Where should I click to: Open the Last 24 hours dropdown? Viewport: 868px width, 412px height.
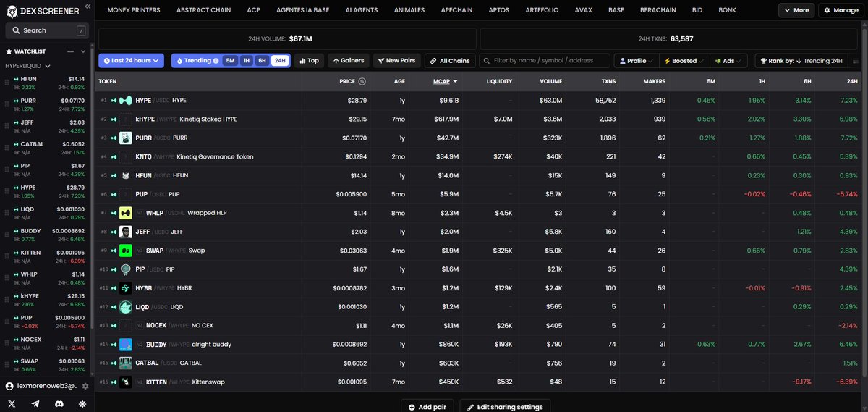pos(132,61)
